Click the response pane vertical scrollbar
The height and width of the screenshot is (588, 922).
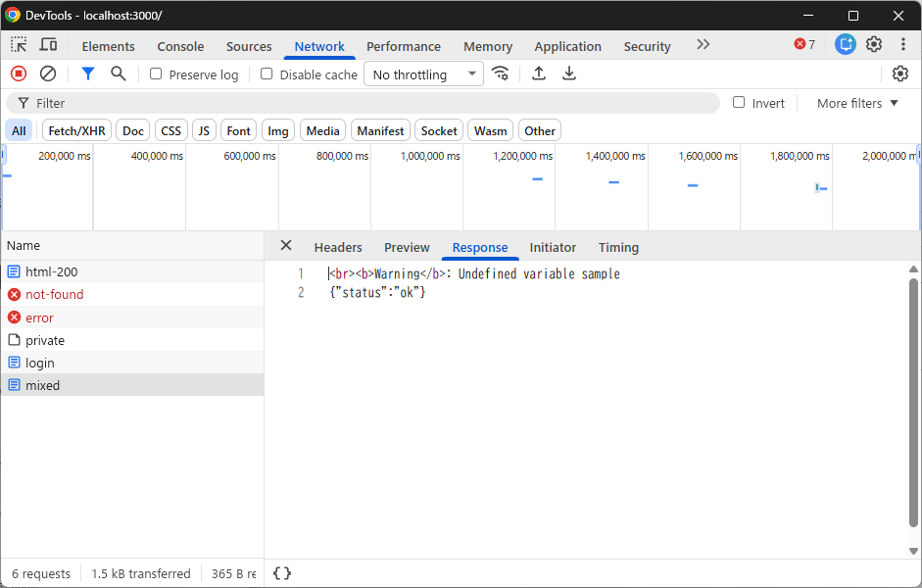tap(913, 403)
